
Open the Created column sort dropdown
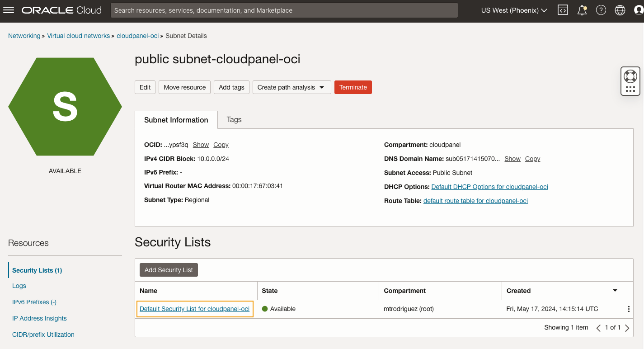[x=615, y=291]
